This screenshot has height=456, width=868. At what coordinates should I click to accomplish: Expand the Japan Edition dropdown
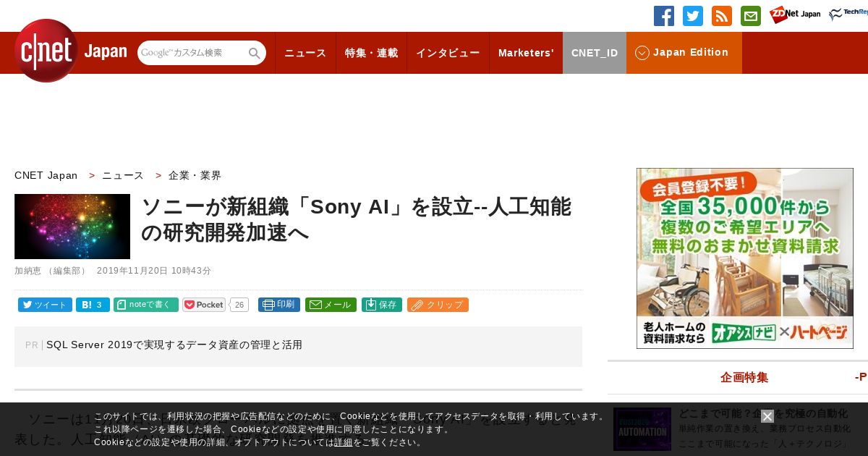[684, 53]
